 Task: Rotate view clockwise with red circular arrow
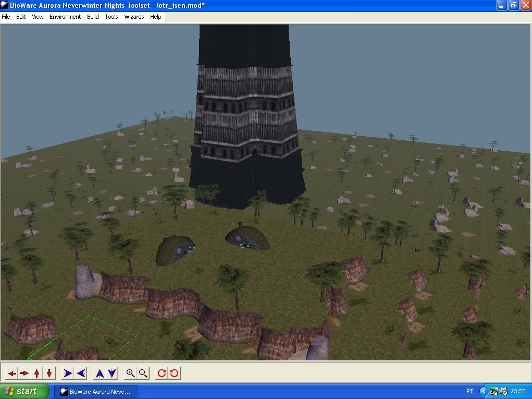pyautogui.click(x=162, y=373)
